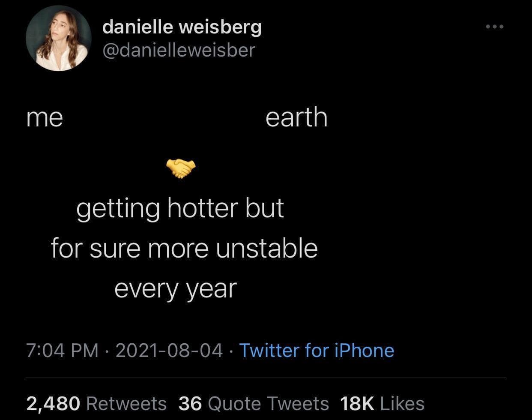Click the divider line above the stats
The image size is (532, 420).
click(x=266, y=378)
